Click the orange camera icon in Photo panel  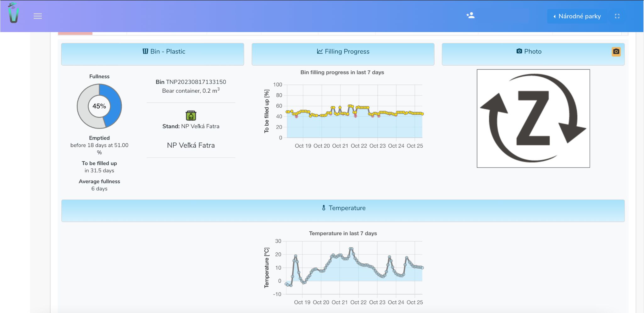[x=616, y=52]
